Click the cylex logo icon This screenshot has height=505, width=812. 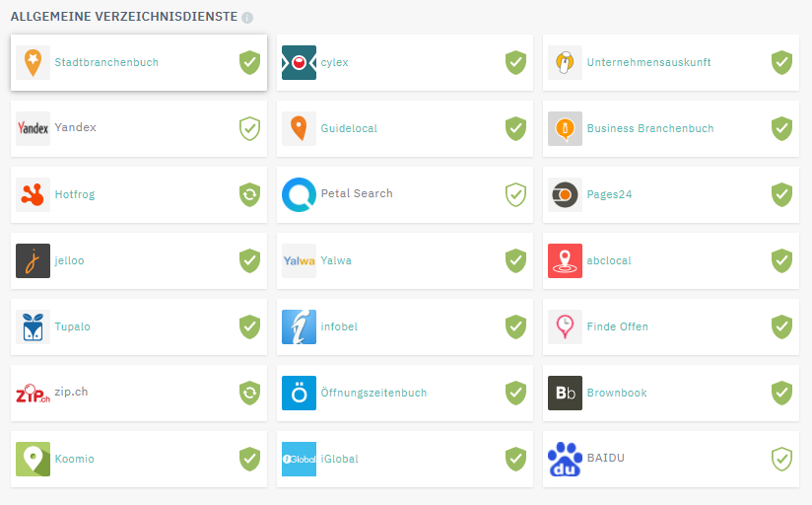299,63
